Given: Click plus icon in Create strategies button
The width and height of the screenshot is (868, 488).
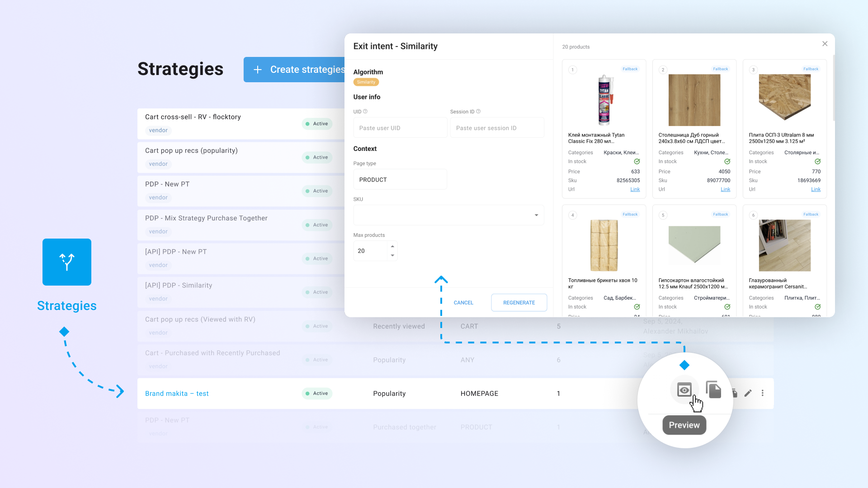Looking at the screenshot, I should (258, 70).
